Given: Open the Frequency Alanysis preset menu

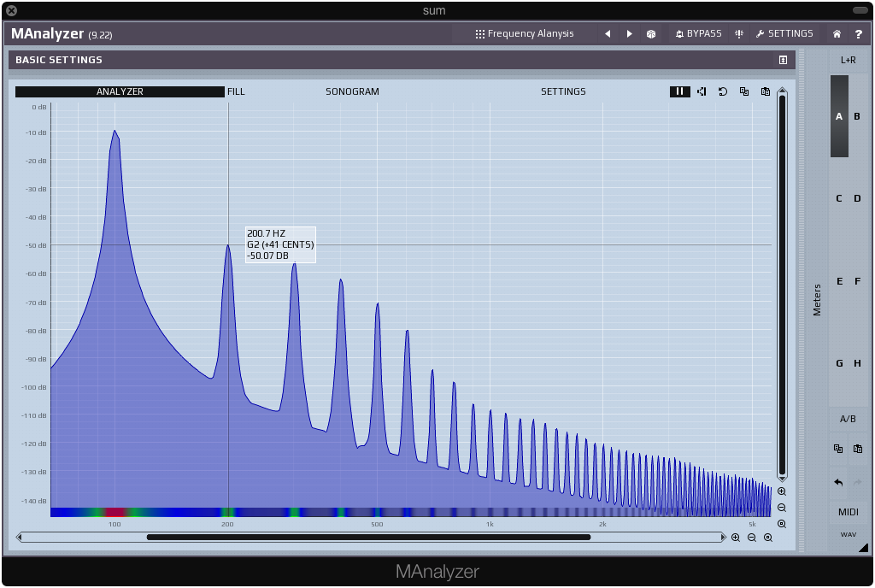Looking at the screenshot, I should tap(525, 34).
